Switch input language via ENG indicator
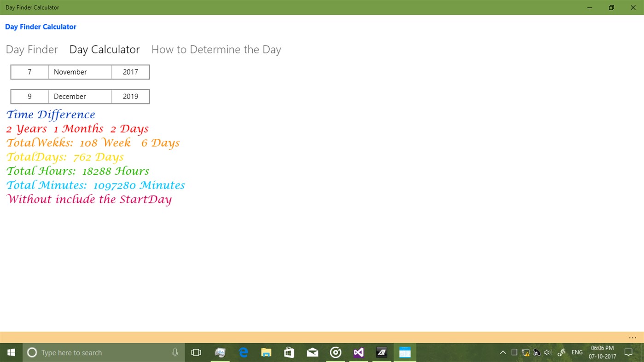The image size is (644, 362). pyautogui.click(x=577, y=352)
